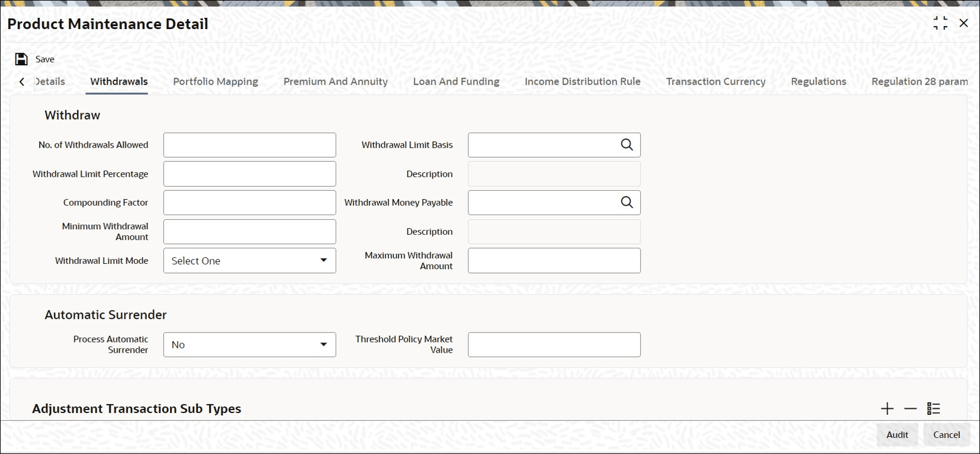Focus the Maximum Withdrawal Amount field

point(554,261)
